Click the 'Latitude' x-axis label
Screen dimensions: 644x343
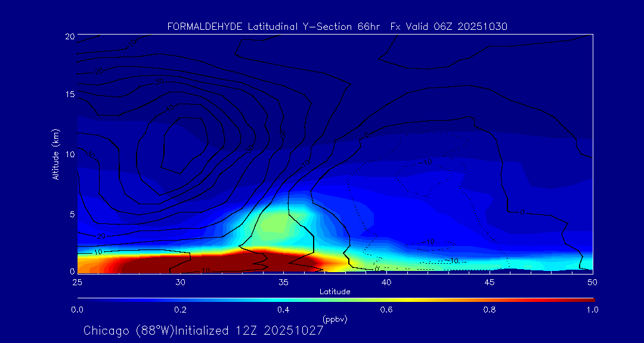[335, 291]
